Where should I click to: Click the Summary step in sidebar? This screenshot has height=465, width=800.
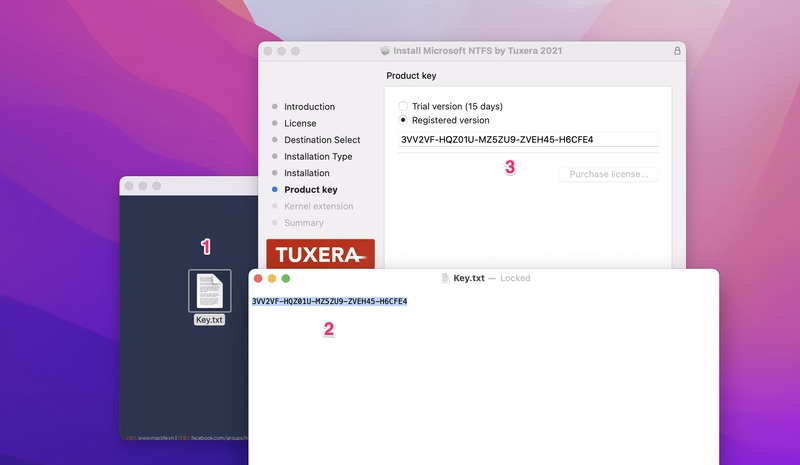click(x=304, y=223)
